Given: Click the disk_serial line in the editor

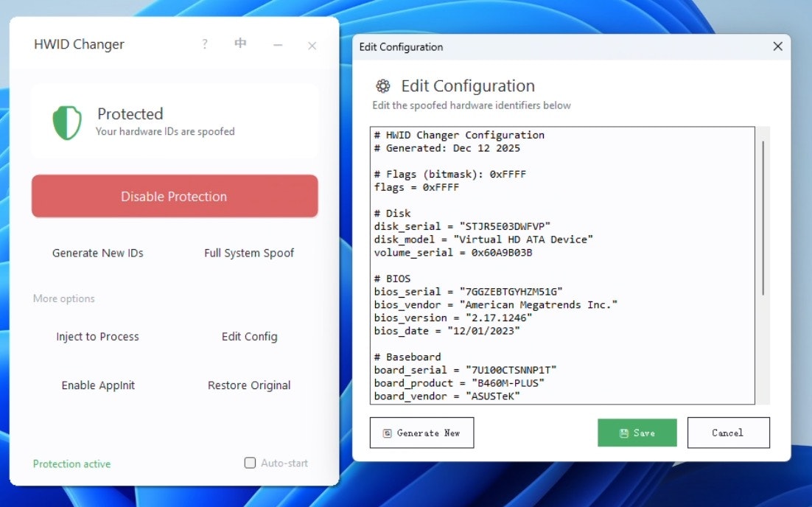Looking at the screenshot, I should point(462,226).
